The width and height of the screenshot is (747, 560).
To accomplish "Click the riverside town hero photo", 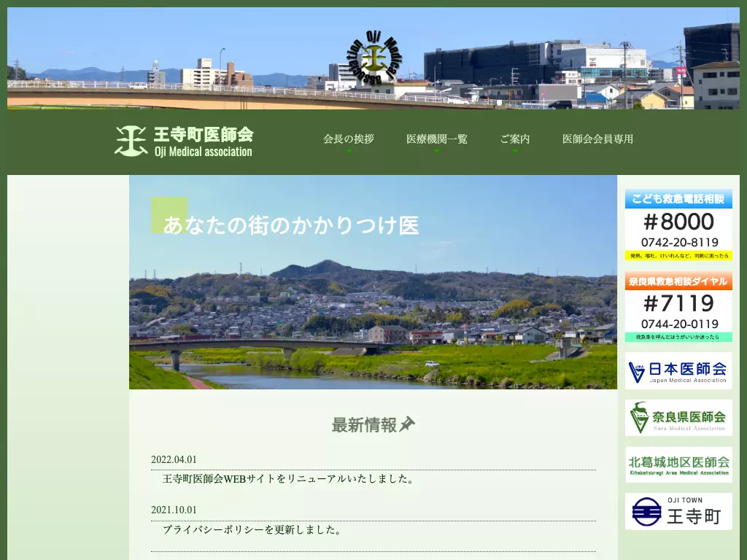I will (373, 282).
